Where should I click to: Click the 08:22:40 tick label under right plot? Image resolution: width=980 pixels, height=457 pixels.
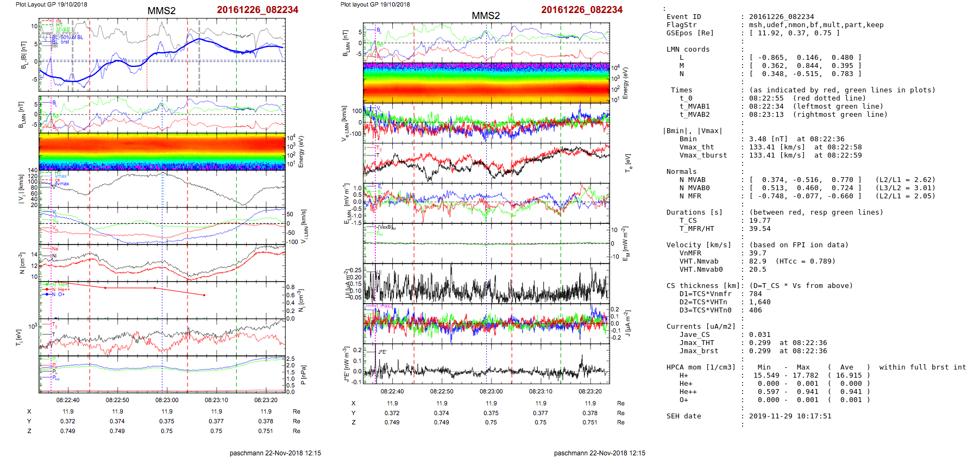point(392,391)
